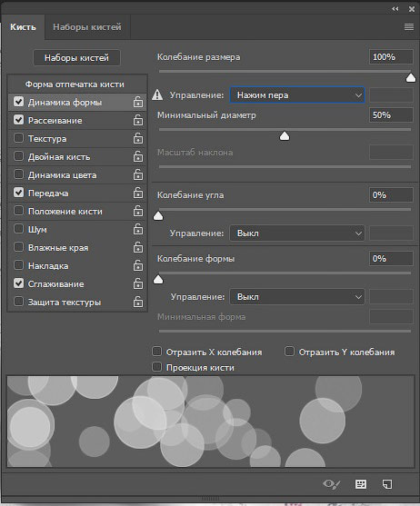Open the preset manager icon at bottom
The image size is (420, 506).
(x=361, y=484)
